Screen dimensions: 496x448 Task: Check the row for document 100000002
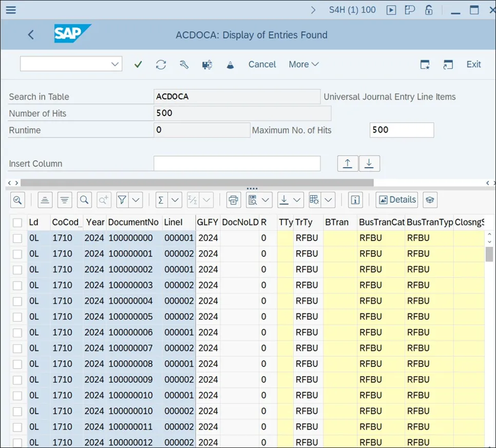(x=17, y=270)
